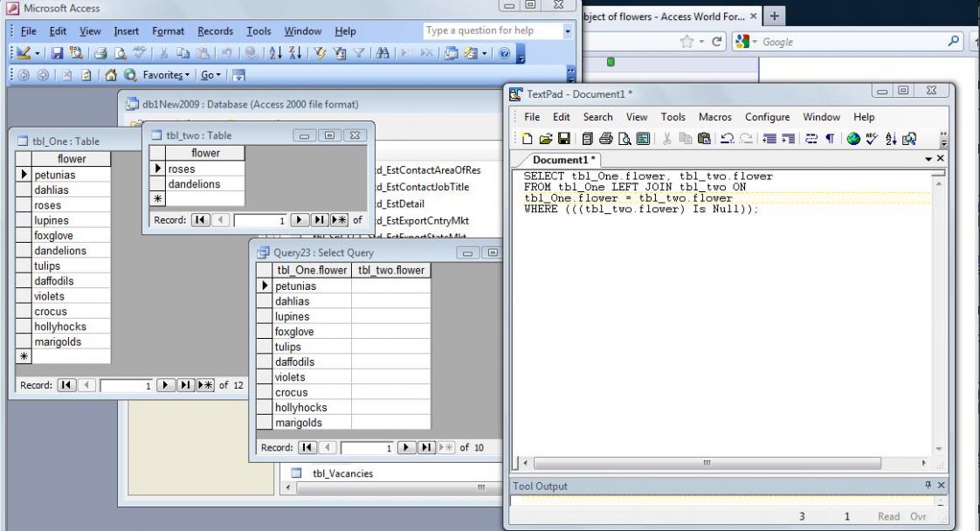
Task: Toggle Visible Spaces paragraph mark in TextPad
Action: pyautogui.click(x=830, y=139)
